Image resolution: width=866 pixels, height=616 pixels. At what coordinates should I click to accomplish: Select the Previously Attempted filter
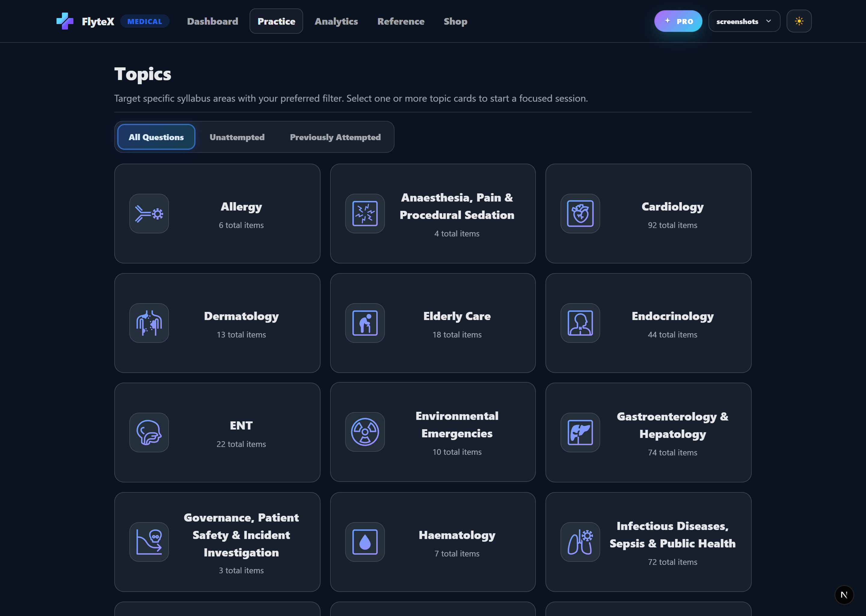335,137
